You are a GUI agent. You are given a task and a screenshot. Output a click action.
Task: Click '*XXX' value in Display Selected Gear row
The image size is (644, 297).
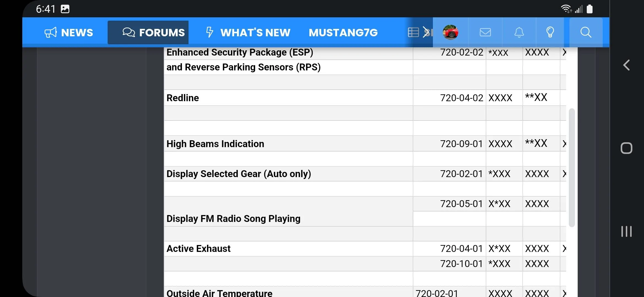(x=500, y=174)
